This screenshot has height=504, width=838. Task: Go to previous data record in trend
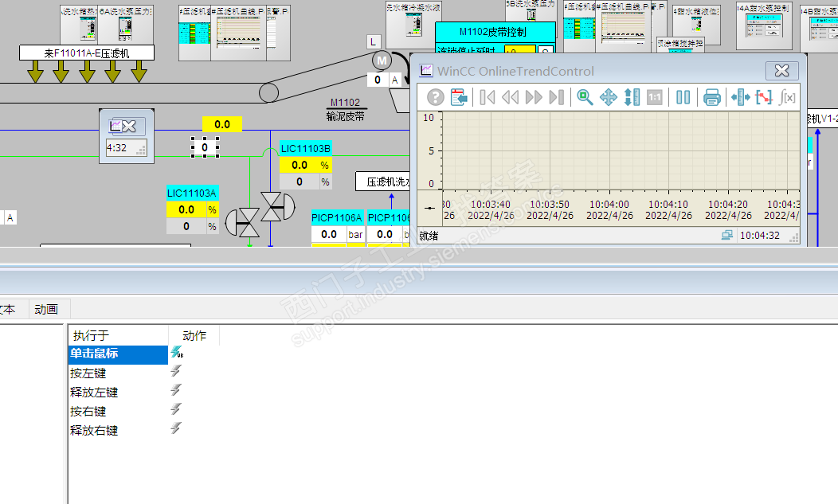510,97
